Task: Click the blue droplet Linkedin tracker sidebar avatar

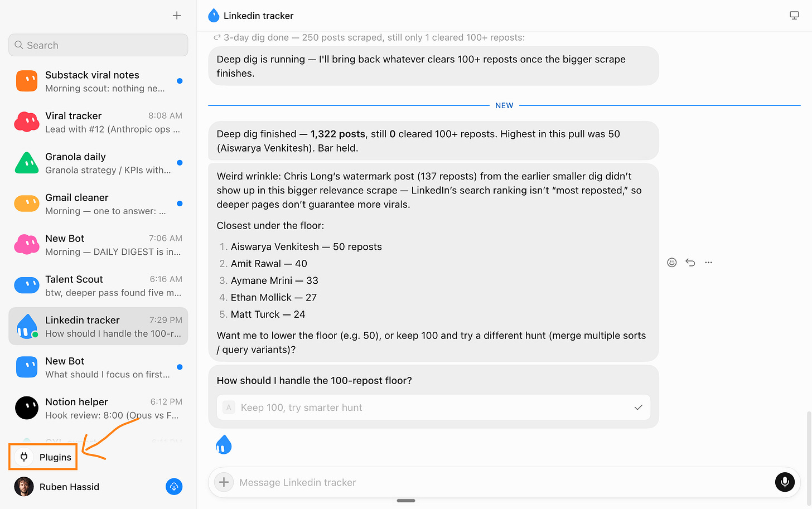Action: pos(27,326)
